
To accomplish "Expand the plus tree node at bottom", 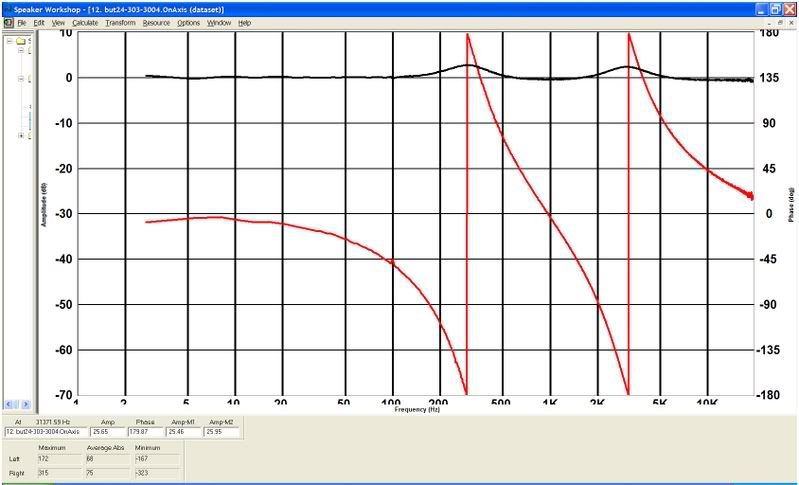I will point(21,136).
